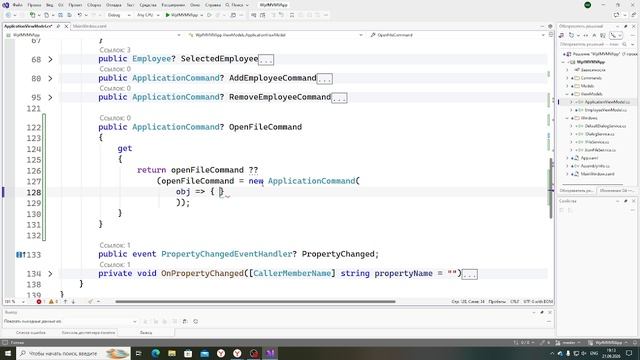
Task: Open Microsoft Edge from the taskbar
Action: tap(156, 353)
